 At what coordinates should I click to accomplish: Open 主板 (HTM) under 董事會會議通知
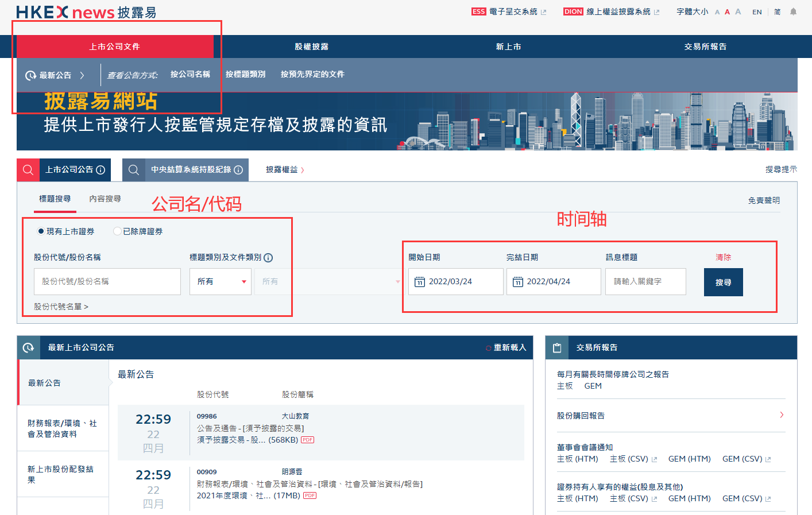click(x=578, y=459)
